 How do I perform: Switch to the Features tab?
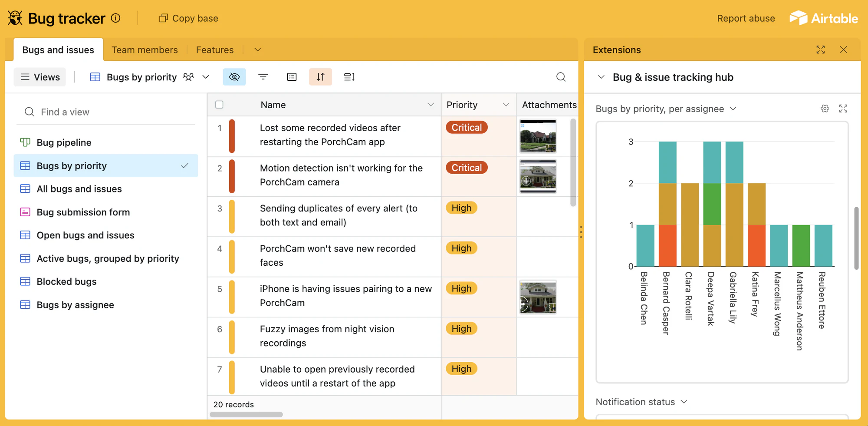coord(215,50)
